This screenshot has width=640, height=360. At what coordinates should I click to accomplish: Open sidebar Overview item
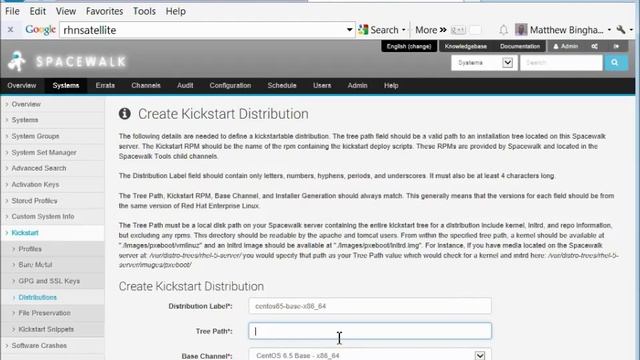tap(26, 104)
